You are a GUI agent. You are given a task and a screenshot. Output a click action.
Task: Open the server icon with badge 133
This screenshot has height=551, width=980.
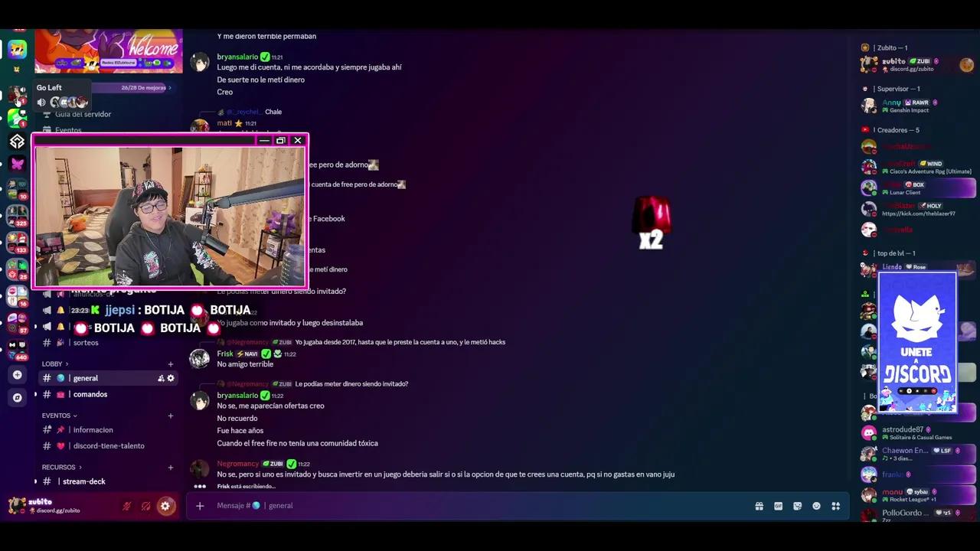coord(17,243)
